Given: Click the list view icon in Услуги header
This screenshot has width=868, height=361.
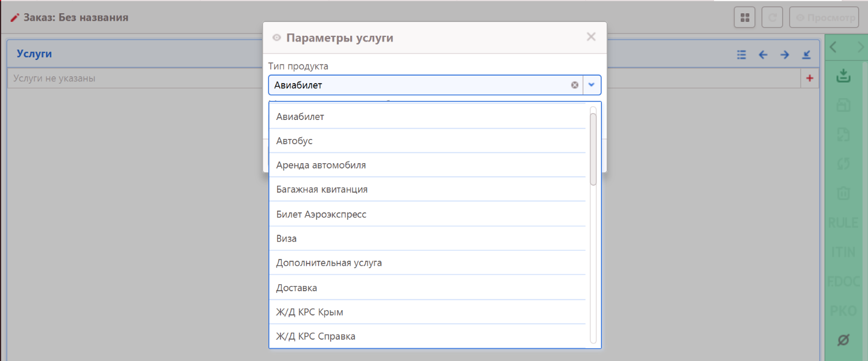Looking at the screenshot, I should click(741, 55).
